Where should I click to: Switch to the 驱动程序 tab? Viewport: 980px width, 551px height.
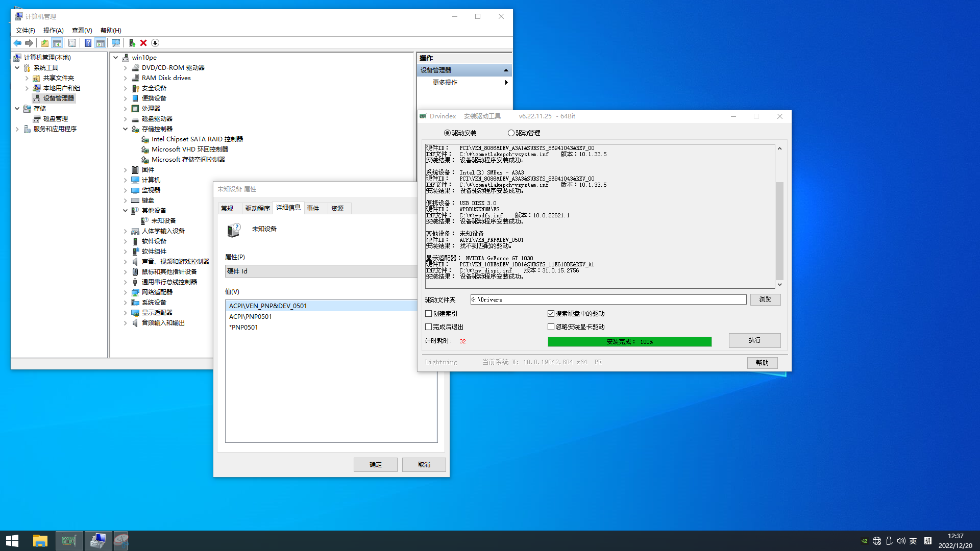(x=258, y=209)
